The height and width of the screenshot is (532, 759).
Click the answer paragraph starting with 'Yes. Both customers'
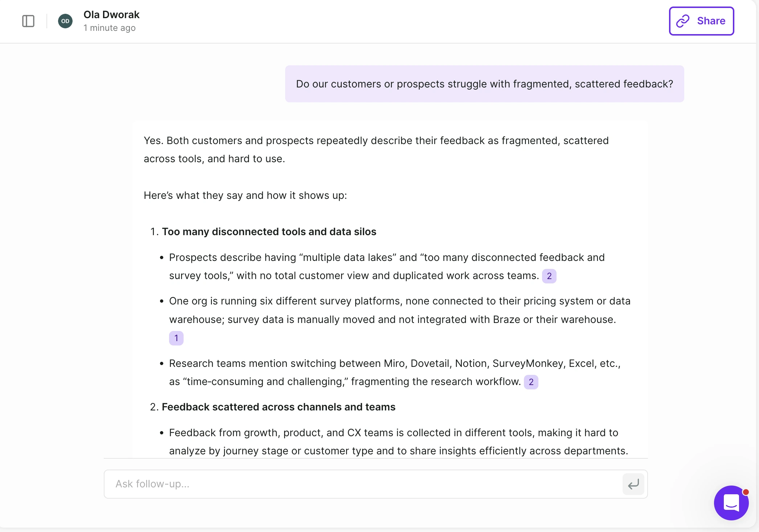click(376, 149)
